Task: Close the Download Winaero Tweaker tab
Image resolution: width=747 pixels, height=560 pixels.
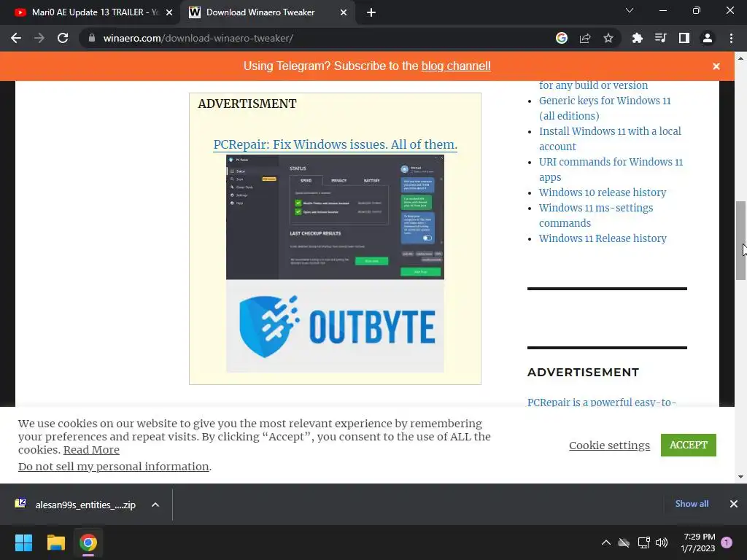Action: (x=344, y=12)
